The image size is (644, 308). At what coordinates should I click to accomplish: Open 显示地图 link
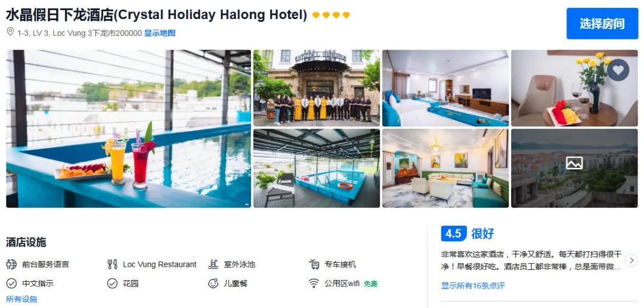click(160, 33)
